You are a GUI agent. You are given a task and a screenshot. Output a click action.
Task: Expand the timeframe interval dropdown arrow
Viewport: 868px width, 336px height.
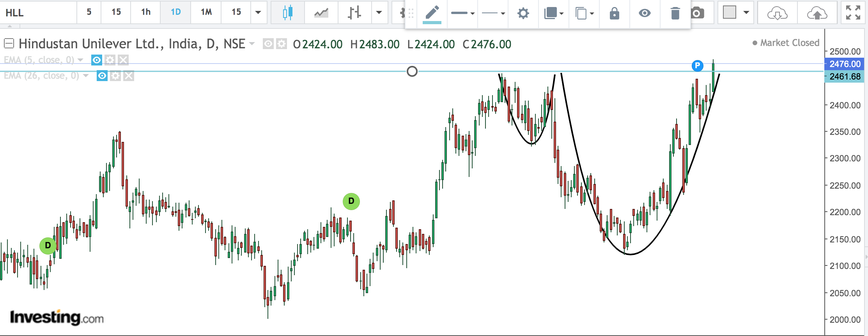coord(258,12)
